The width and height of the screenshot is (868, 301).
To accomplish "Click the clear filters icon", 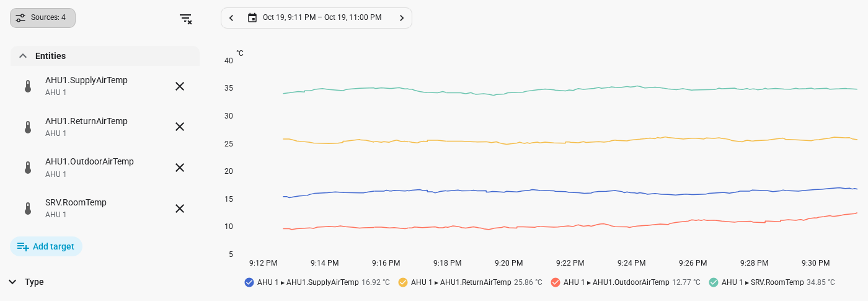I will tap(185, 18).
